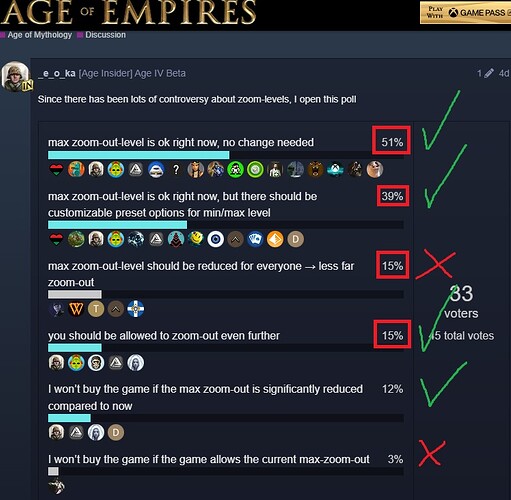Click the 4d post timestamp
This screenshot has width=511, height=500.
504,73
